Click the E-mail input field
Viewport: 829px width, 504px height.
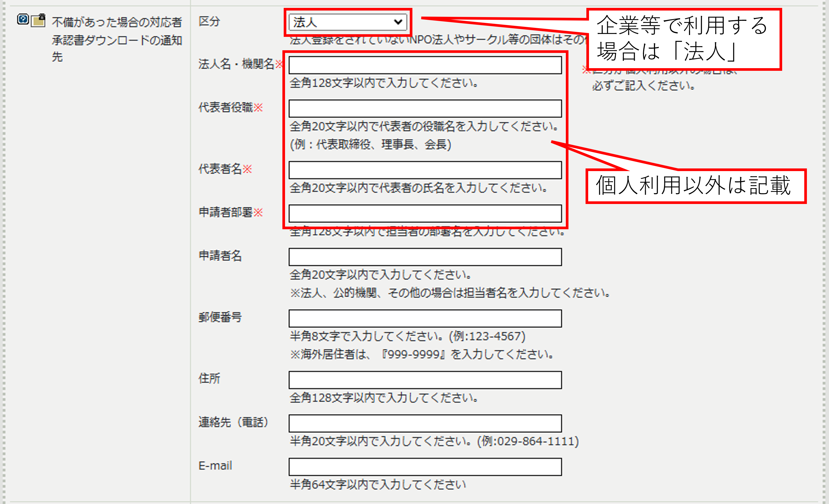point(425,467)
